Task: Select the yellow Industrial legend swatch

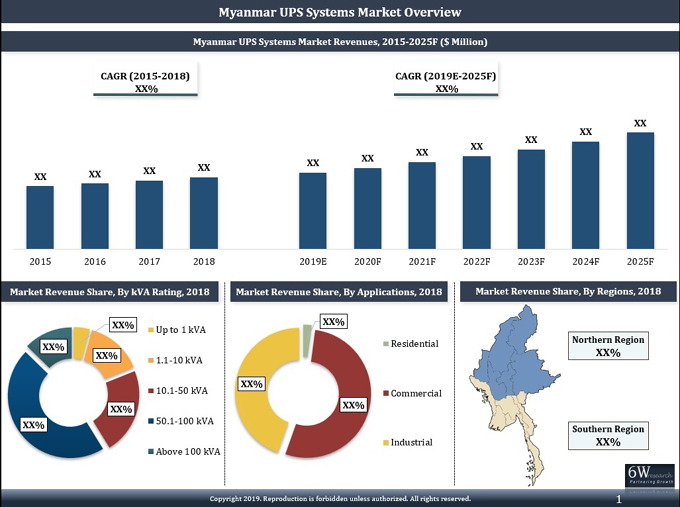Action: 386,443
